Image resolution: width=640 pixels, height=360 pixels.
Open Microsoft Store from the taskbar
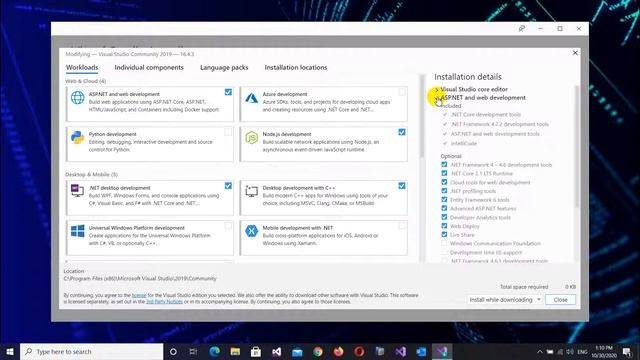point(256,351)
